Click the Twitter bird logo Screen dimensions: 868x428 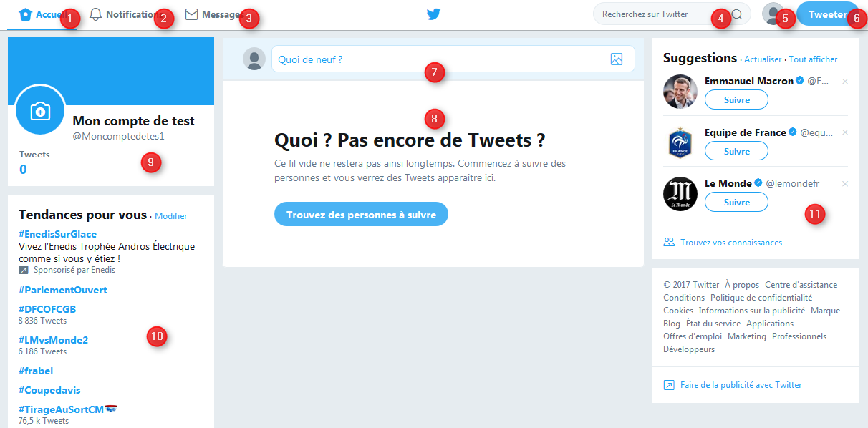click(433, 14)
